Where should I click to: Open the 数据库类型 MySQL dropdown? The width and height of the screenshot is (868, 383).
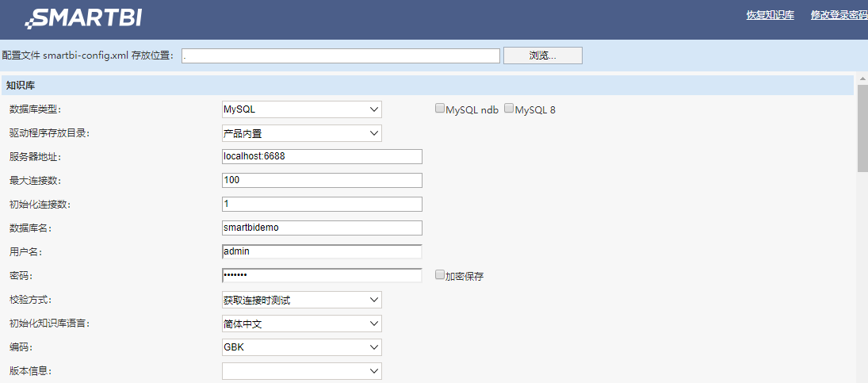(x=302, y=109)
